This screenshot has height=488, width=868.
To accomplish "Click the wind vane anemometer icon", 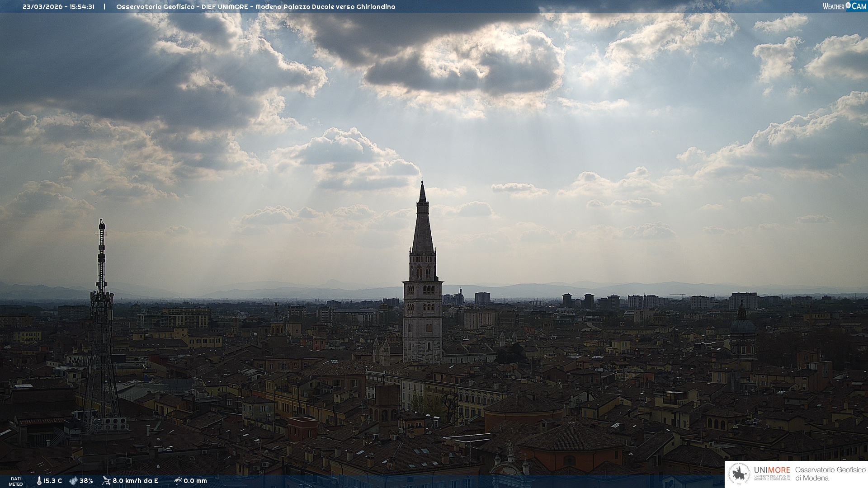I will click(x=106, y=481).
